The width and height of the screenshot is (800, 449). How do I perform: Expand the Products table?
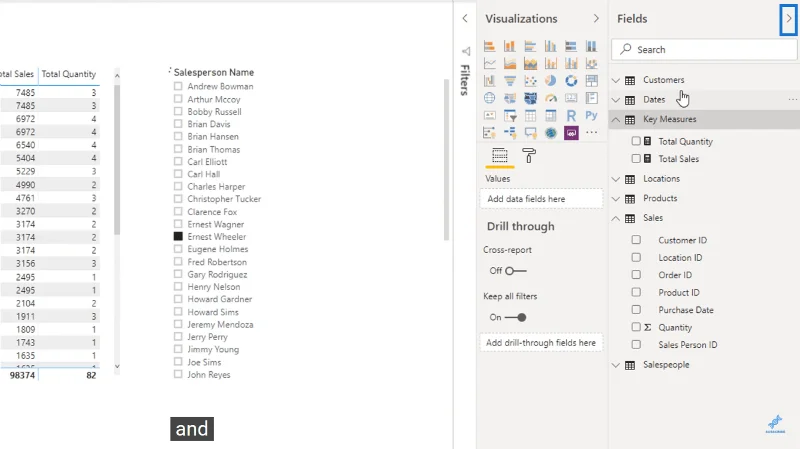coord(616,198)
